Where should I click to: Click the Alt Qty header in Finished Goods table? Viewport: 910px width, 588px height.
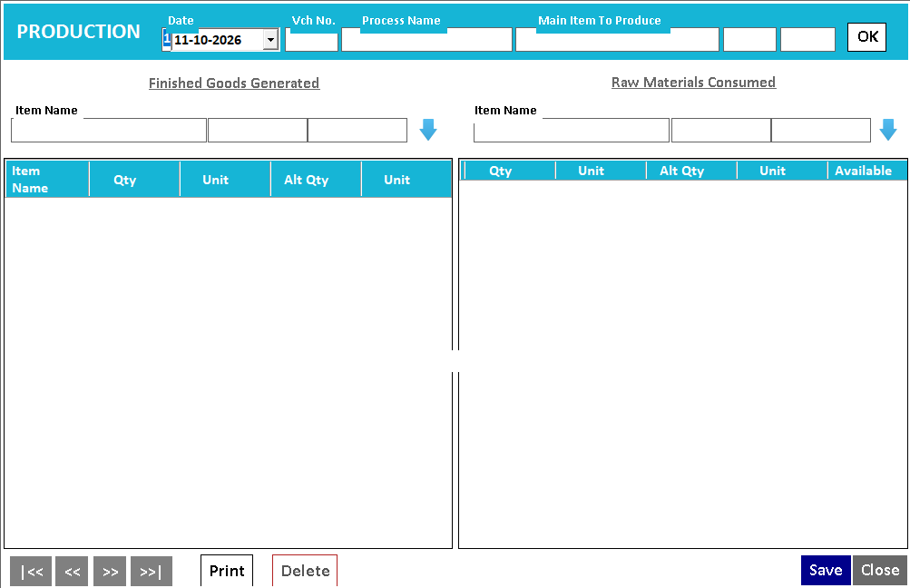coord(306,180)
